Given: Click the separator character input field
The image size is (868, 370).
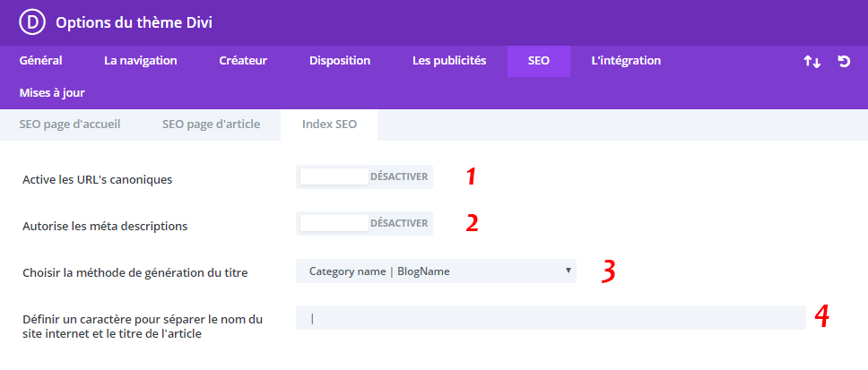Looking at the screenshot, I should pyautogui.click(x=551, y=318).
